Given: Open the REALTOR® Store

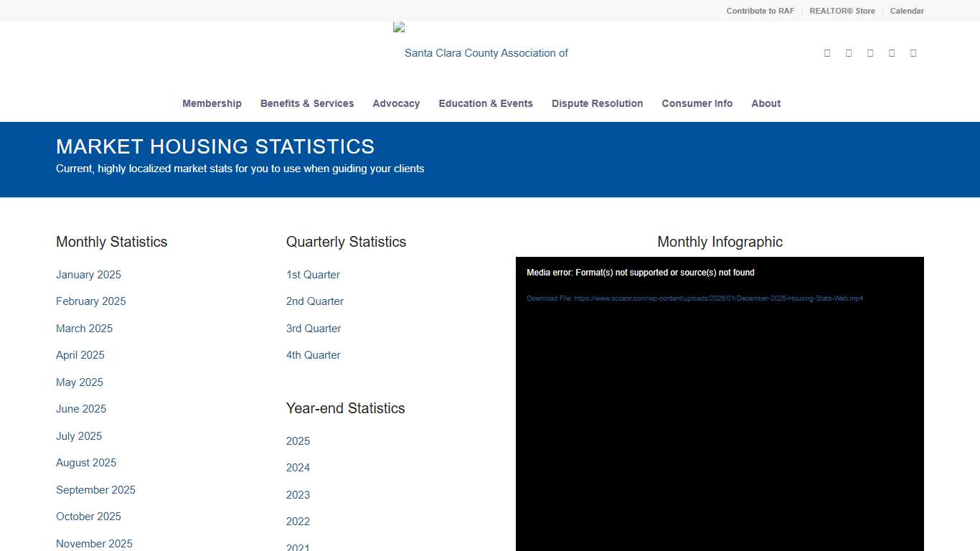Looking at the screenshot, I should [x=842, y=11].
